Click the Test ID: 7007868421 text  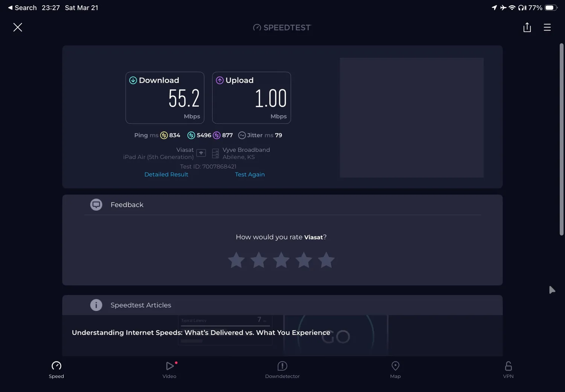208,167
